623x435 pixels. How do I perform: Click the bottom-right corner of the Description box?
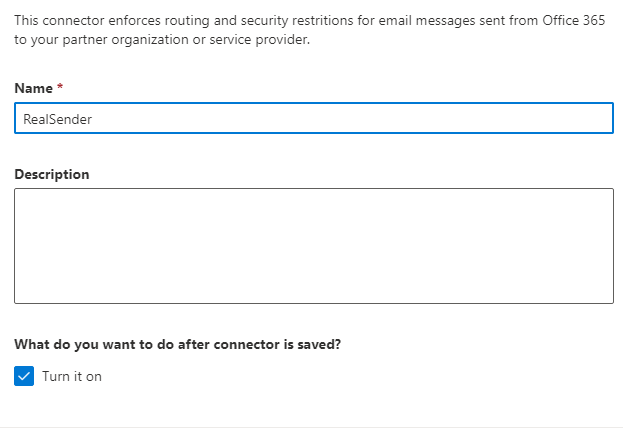click(609, 298)
